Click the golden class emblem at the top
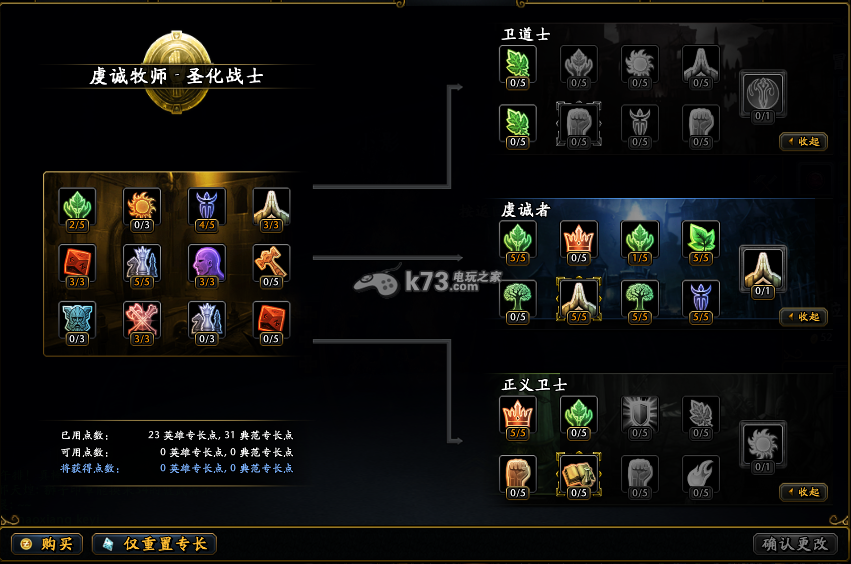851x564 pixels. pos(176,72)
